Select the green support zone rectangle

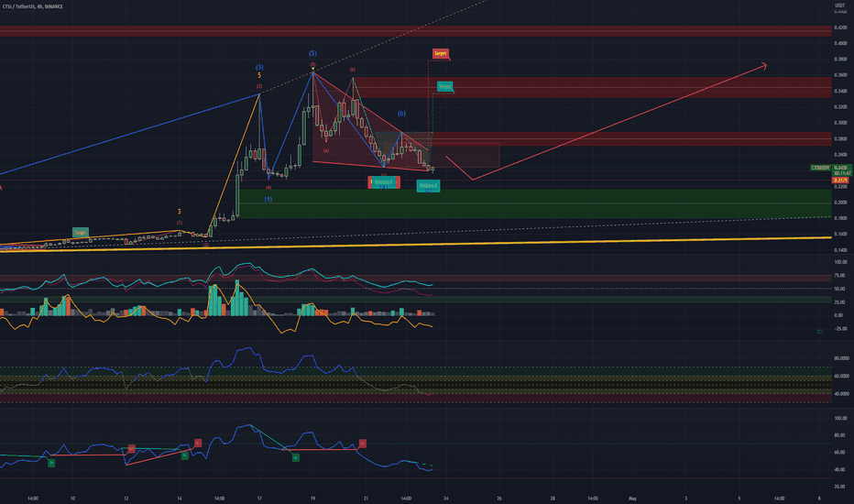(x=535, y=203)
